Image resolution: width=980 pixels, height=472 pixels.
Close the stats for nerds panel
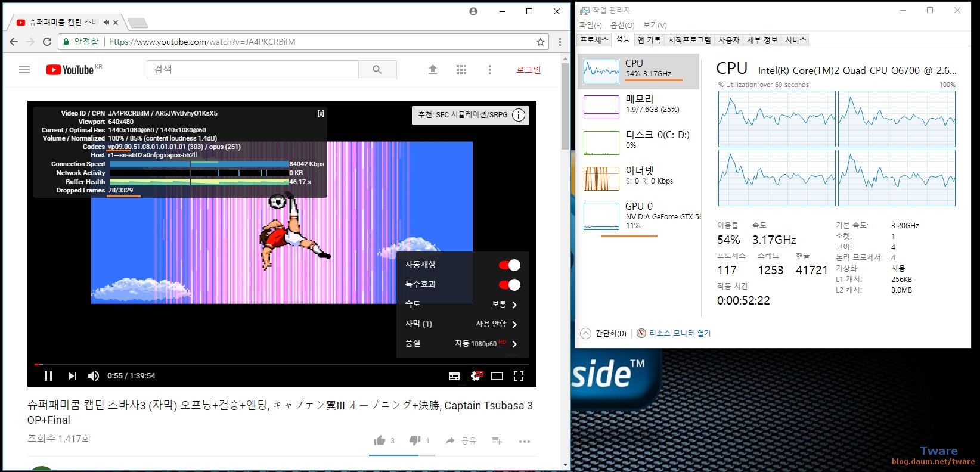(x=321, y=113)
